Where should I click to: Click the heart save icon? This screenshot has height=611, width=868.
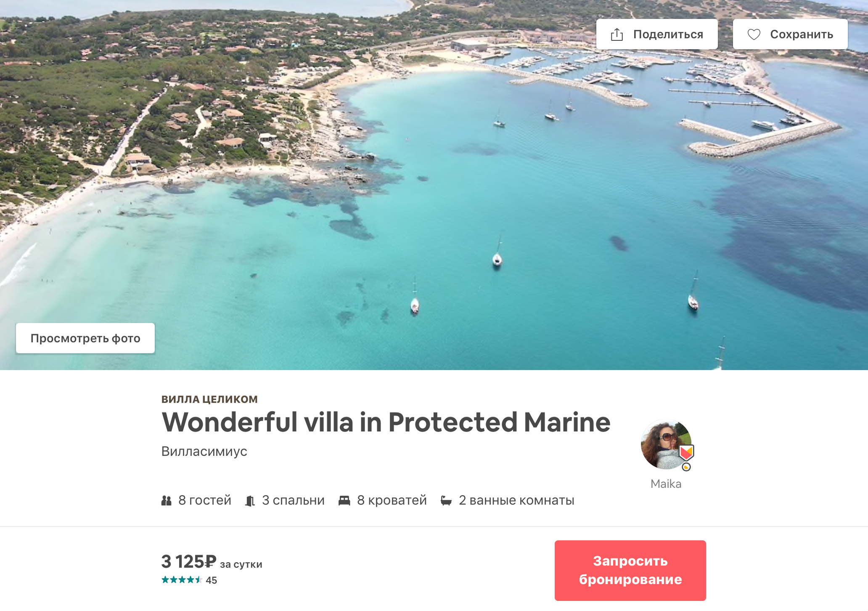tap(754, 34)
